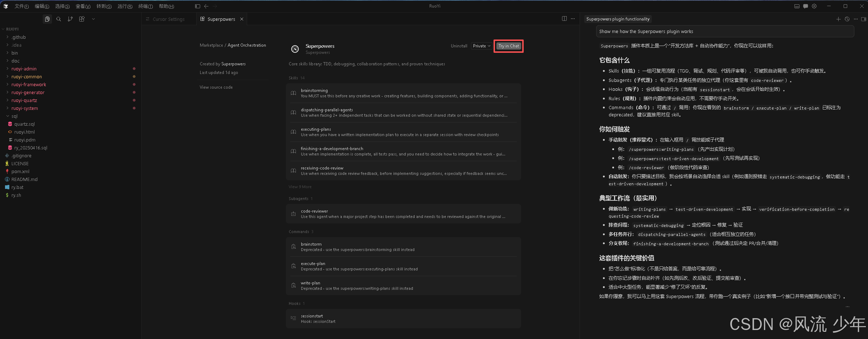This screenshot has width=868, height=339.
Task: Expand the ruoyi-generator folder
Action: click(x=71, y=92)
